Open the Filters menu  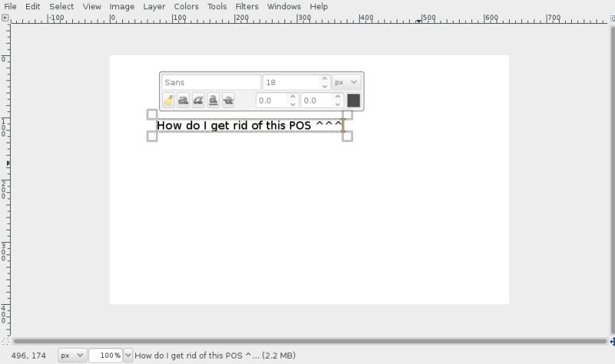[247, 6]
